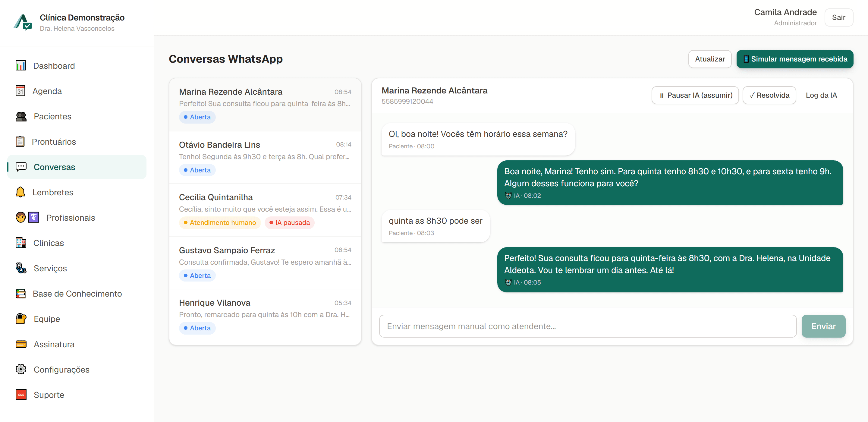Click the Clínicas hospital building icon
Image resolution: width=868 pixels, height=422 pixels.
20,242
